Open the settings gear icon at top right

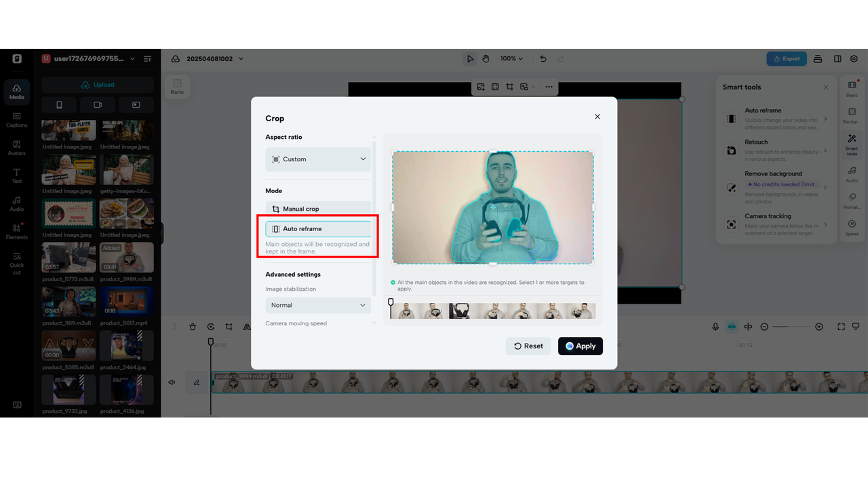[x=854, y=59]
